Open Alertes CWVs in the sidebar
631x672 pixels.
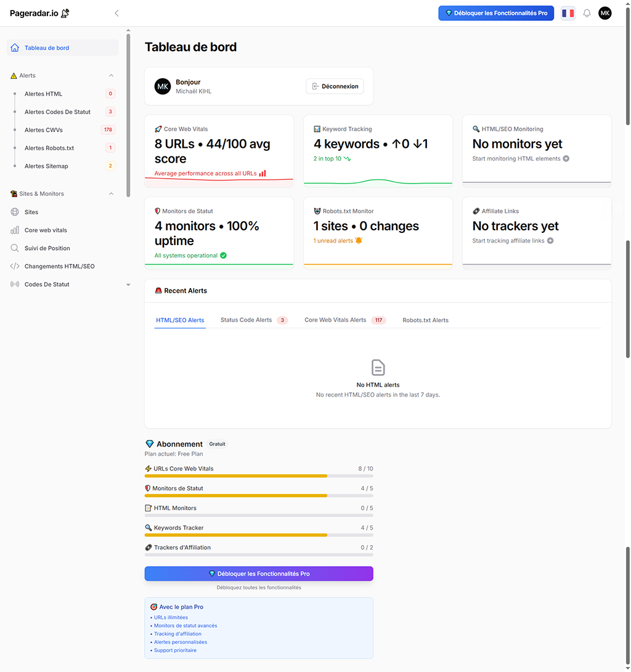pyautogui.click(x=44, y=130)
